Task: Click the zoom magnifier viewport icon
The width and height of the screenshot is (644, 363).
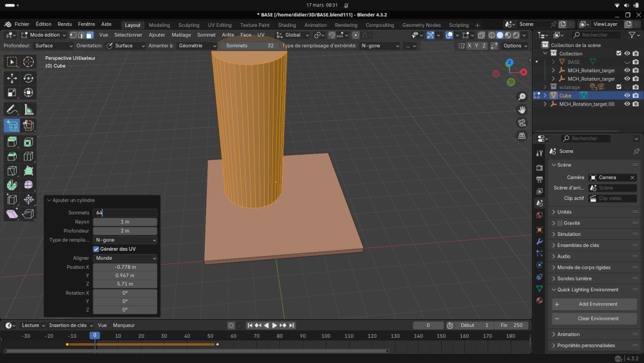Action: click(x=522, y=97)
